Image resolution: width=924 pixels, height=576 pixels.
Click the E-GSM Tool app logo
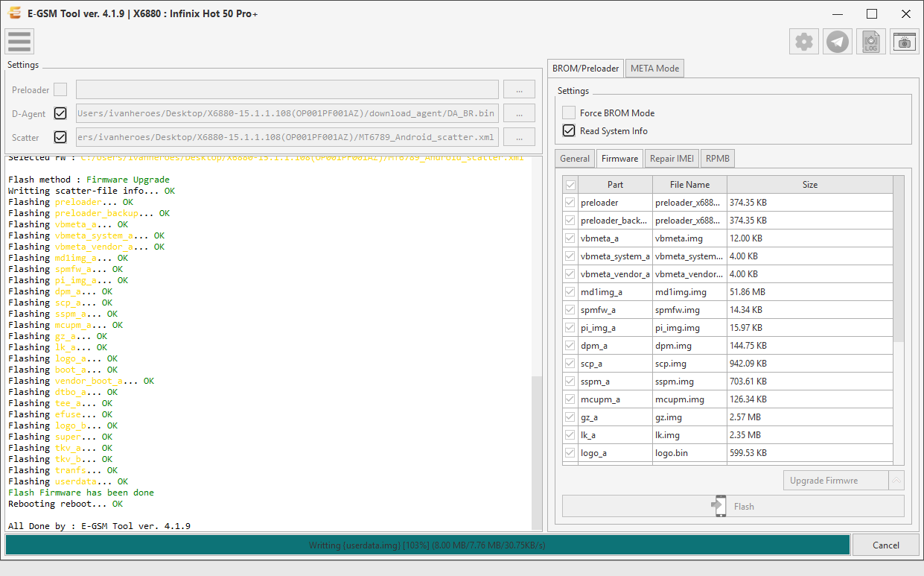14,13
